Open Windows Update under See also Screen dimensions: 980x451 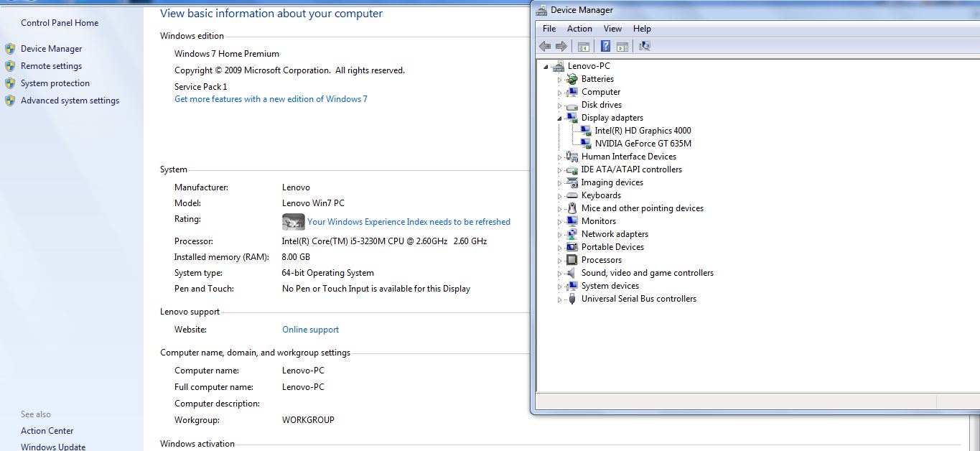(53, 447)
